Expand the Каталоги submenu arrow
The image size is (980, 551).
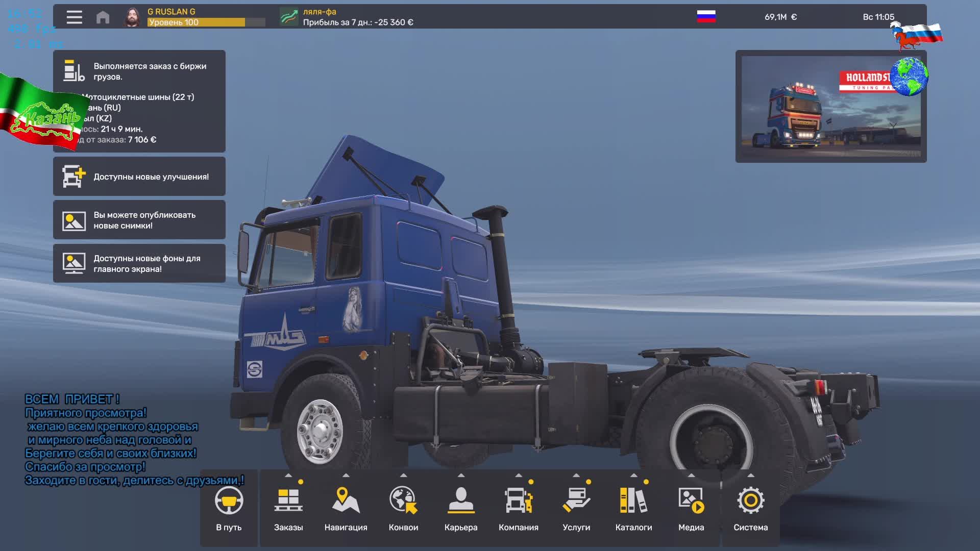[634, 475]
